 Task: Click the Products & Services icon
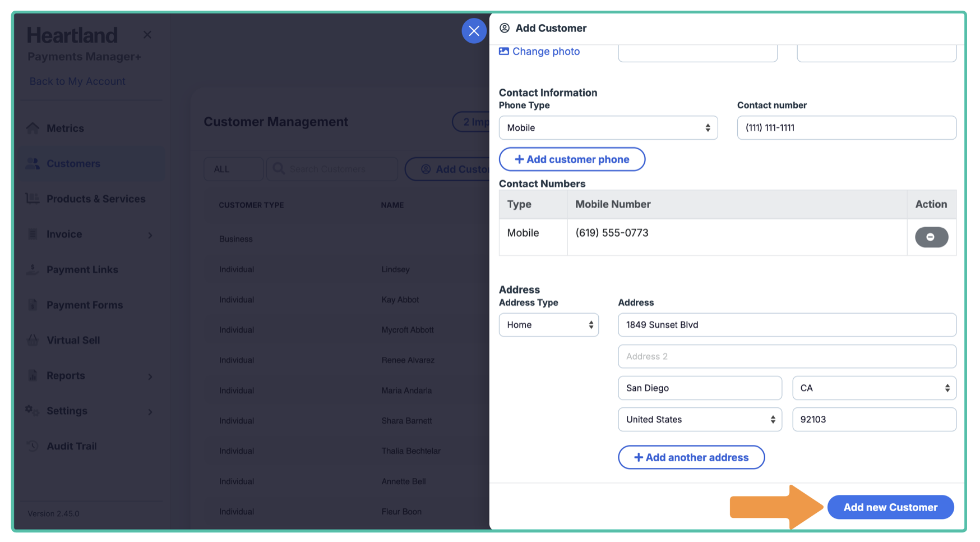click(x=33, y=199)
